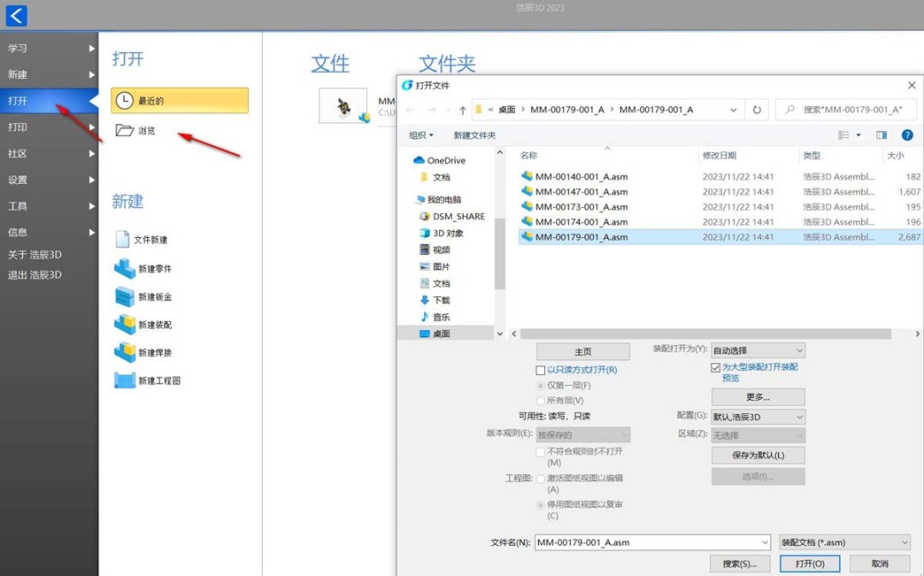Click the refresh icon beside address bar
This screenshot has width=924, height=576.
[756, 110]
